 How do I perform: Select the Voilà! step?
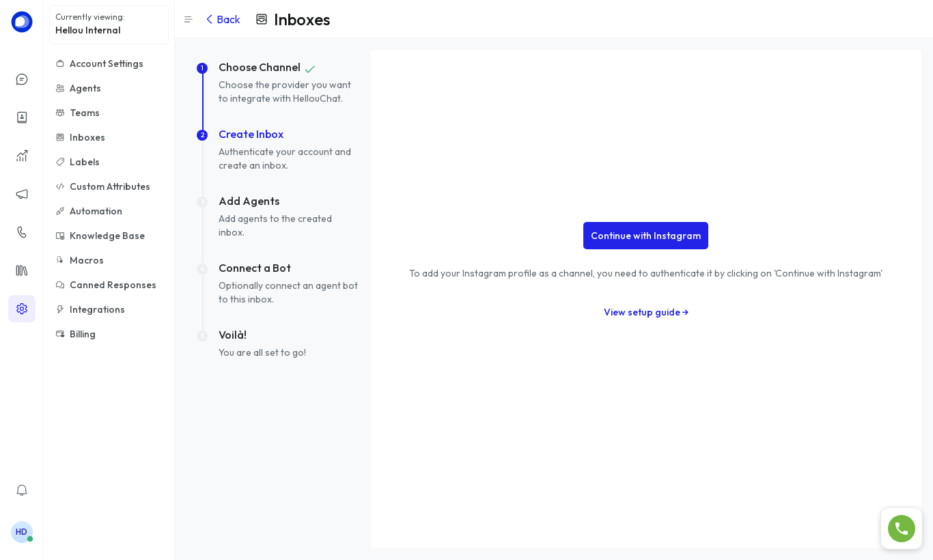click(x=232, y=335)
